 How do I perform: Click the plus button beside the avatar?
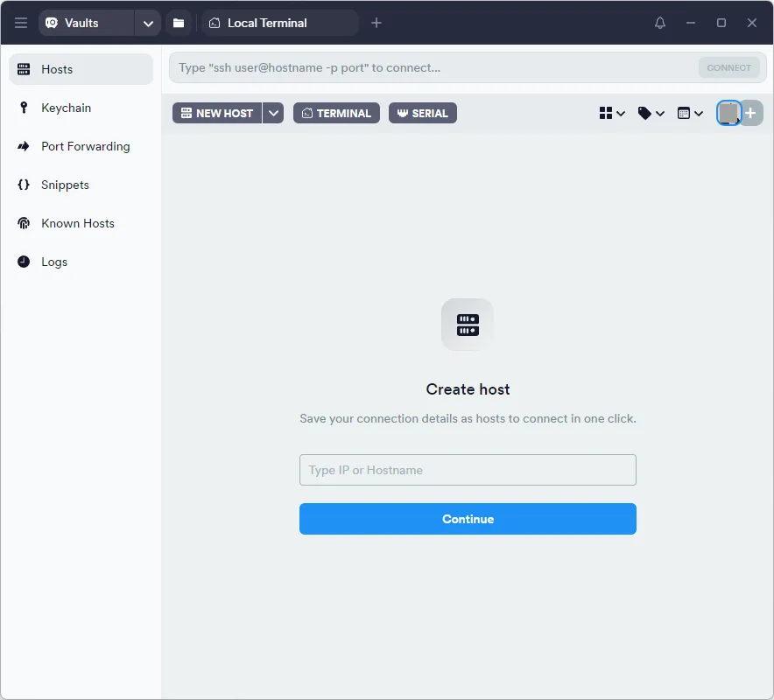(x=751, y=113)
